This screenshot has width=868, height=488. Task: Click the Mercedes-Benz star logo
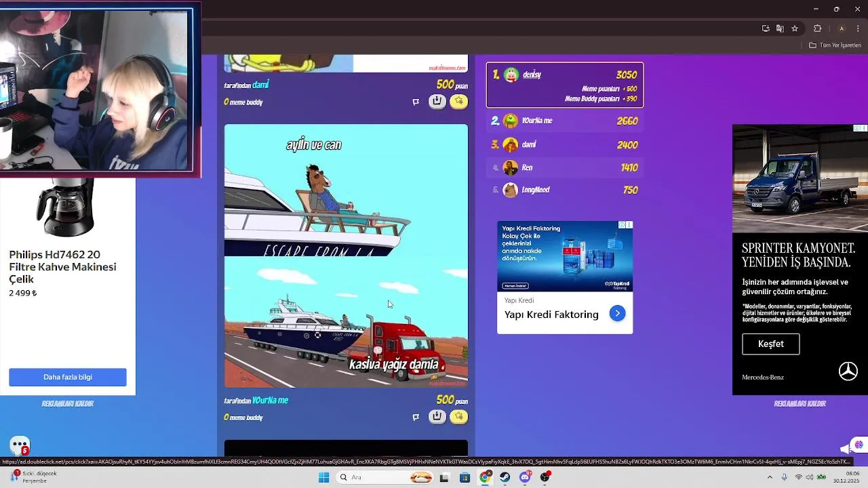point(848,371)
